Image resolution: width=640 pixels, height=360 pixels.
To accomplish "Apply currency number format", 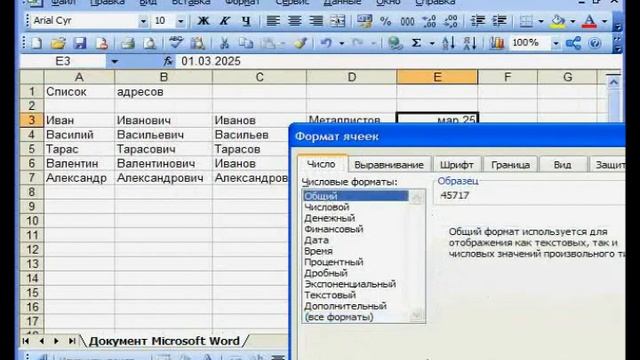I will 364,21.
